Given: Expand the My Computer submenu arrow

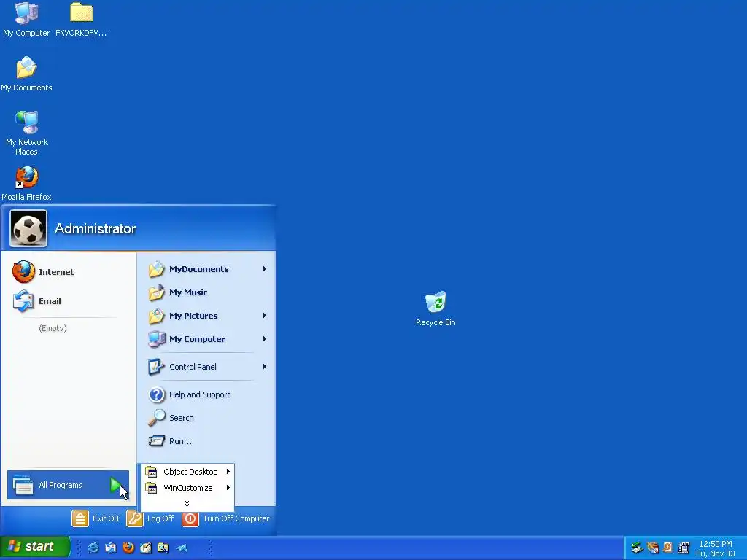Looking at the screenshot, I should click(264, 339).
